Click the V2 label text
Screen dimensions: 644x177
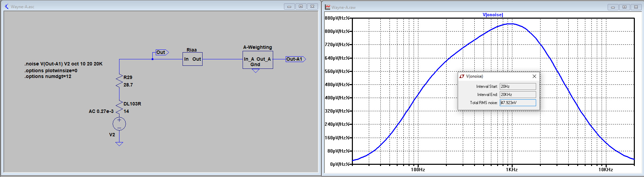pyautogui.click(x=112, y=135)
